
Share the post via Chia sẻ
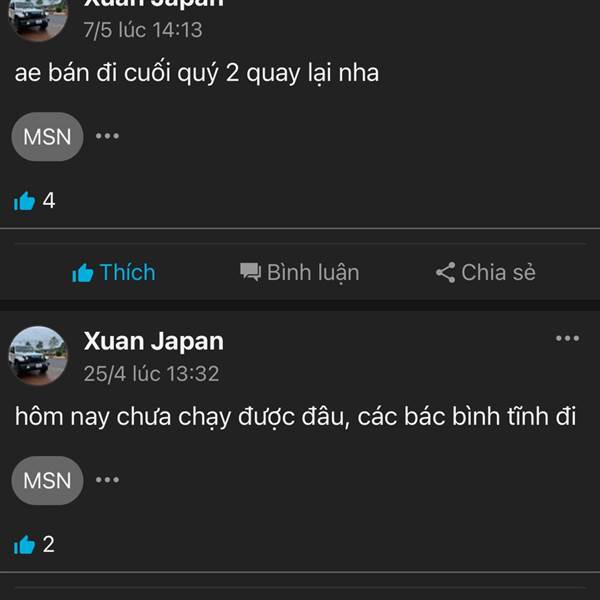pos(486,272)
